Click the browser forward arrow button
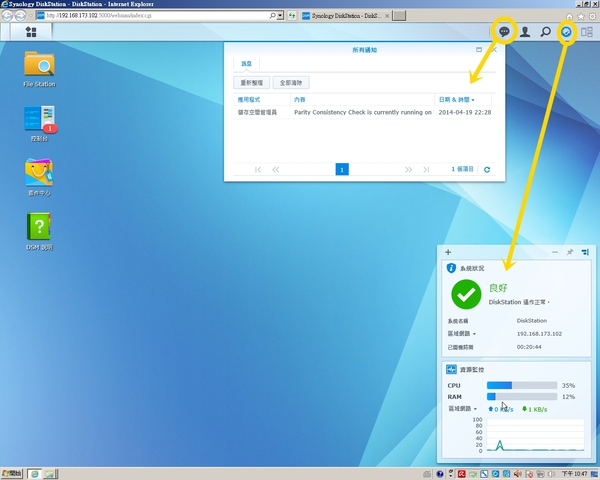 (20, 16)
